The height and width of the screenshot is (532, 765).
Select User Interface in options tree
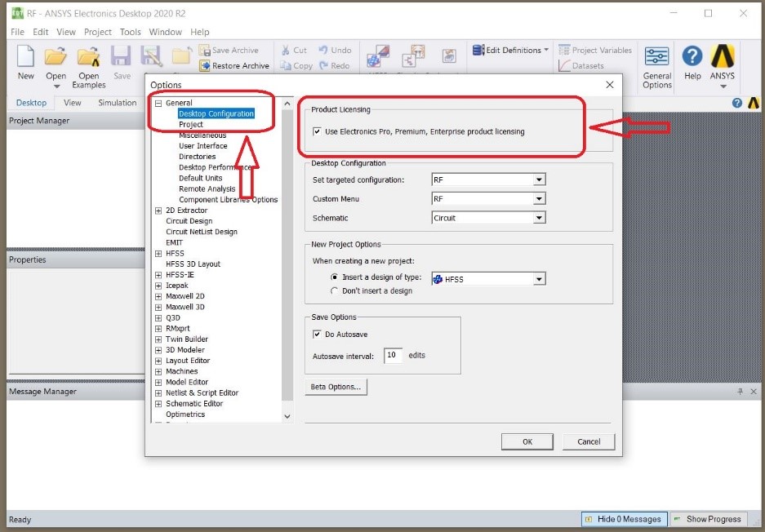tap(203, 146)
